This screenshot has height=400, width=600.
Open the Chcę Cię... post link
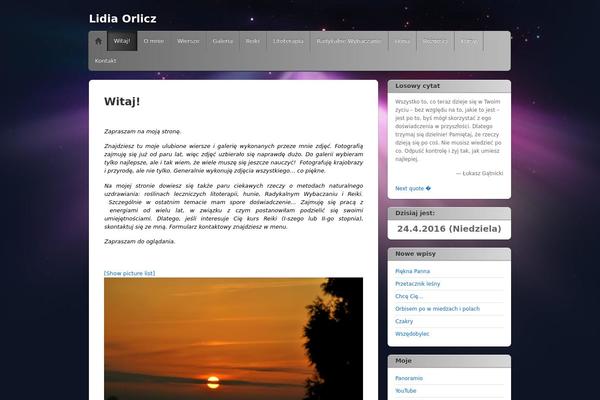[x=409, y=296]
